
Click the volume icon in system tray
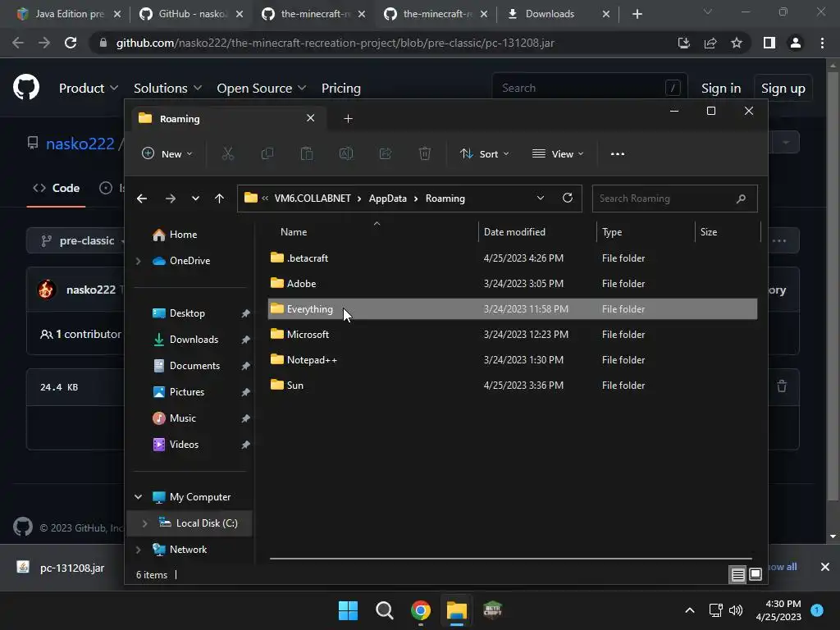click(x=737, y=610)
